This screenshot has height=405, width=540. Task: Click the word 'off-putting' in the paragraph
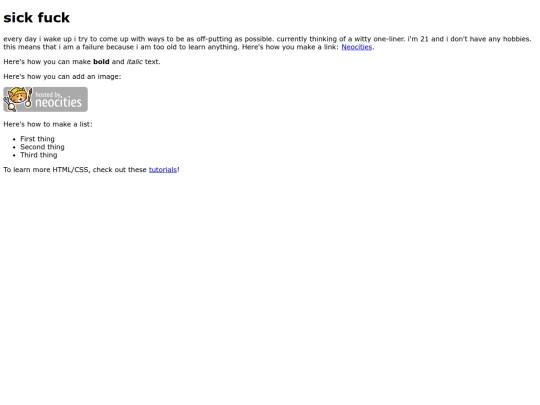tap(214, 39)
